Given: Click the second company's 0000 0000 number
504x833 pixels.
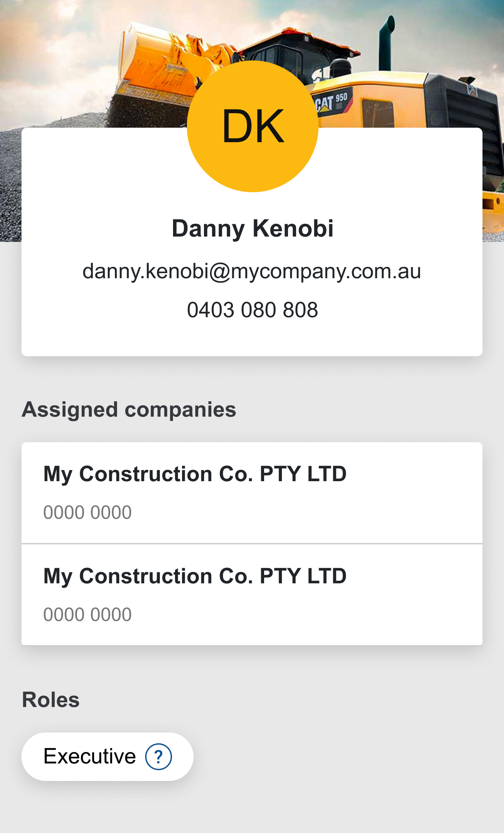Looking at the screenshot, I should 87,614.
